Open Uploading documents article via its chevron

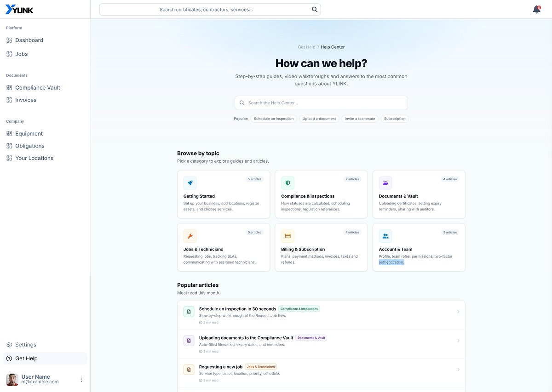[458, 341]
